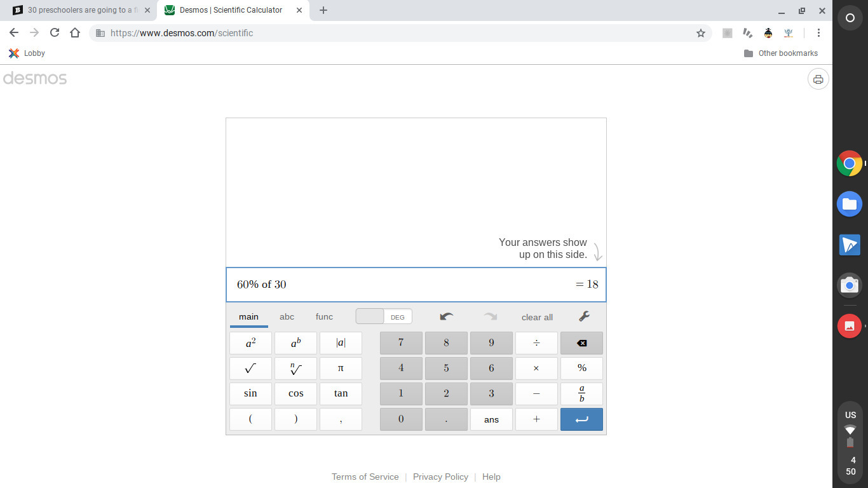Image resolution: width=868 pixels, height=488 pixels.
Task: Click the a squared key
Action: click(x=250, y=343)
